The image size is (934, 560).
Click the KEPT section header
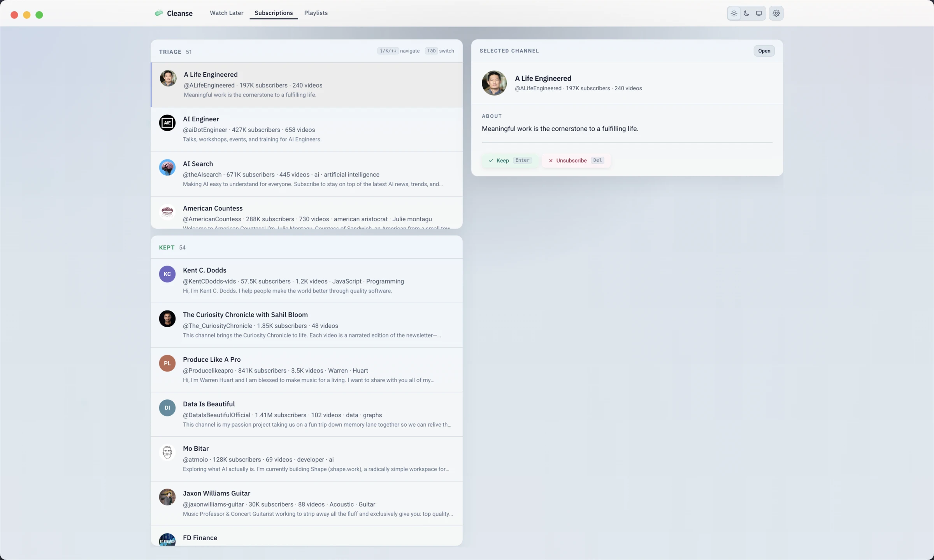point(167,248)
